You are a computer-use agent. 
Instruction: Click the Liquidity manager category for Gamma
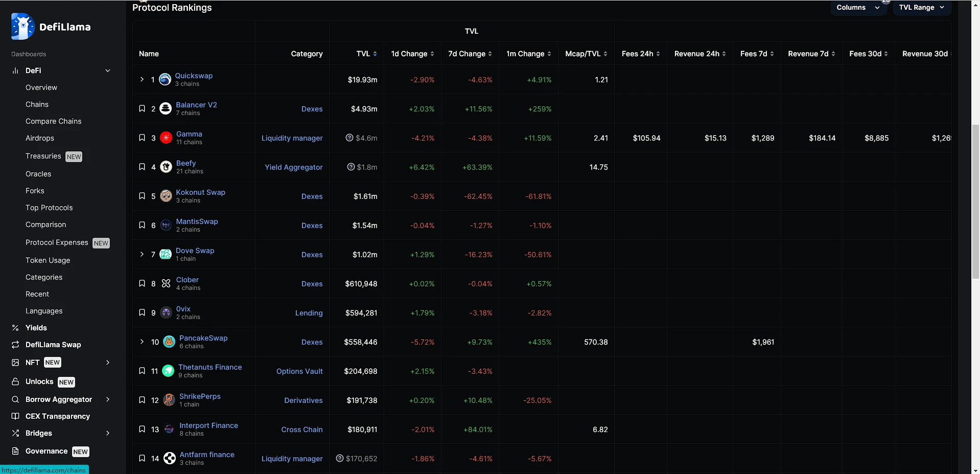point(292,138)
